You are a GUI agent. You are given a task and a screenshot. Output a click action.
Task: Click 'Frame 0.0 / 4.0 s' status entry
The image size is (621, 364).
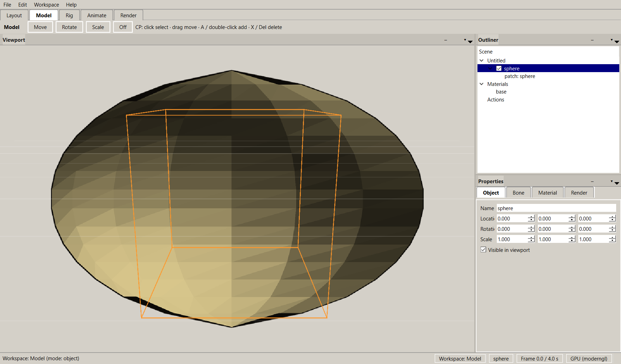click(x=539, y=358)
